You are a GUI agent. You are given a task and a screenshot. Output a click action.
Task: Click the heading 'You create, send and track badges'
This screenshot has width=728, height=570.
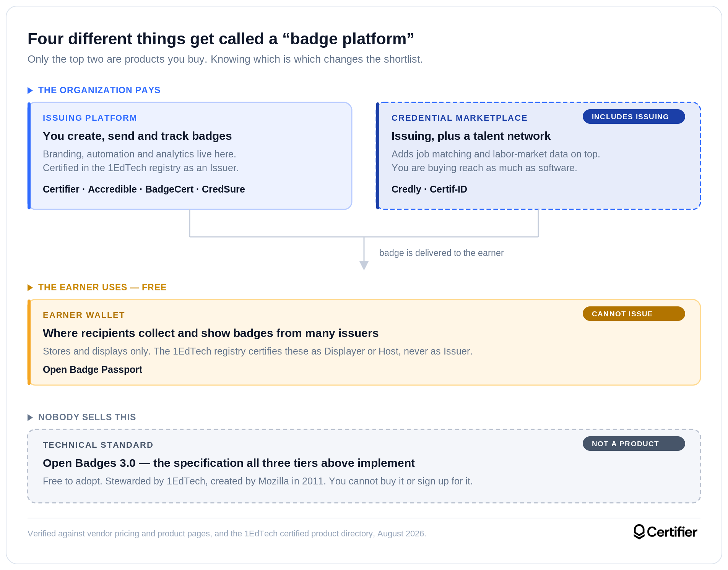click(x=137, y=136)
